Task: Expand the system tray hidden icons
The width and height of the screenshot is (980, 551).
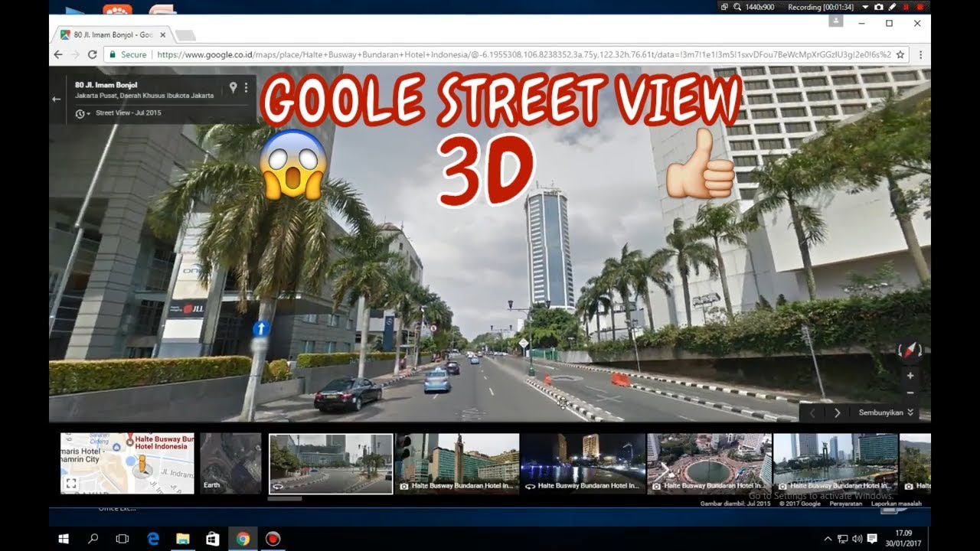Action: 828,539
